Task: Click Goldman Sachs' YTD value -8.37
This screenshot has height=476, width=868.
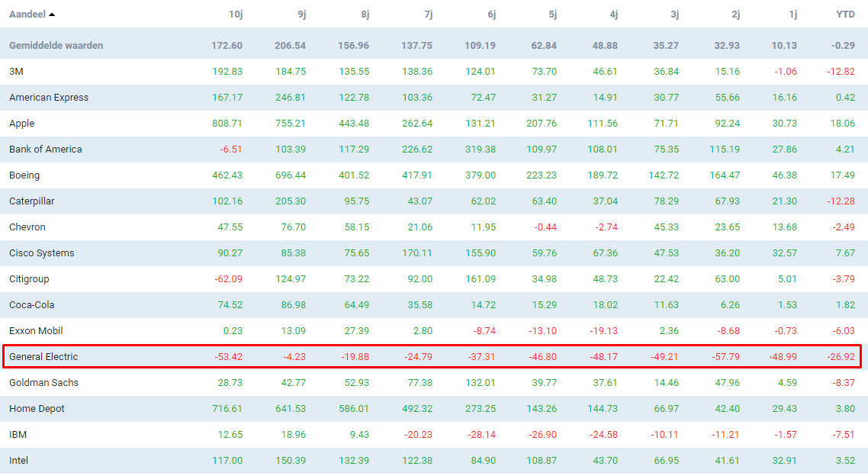Action: pos(844,383)
